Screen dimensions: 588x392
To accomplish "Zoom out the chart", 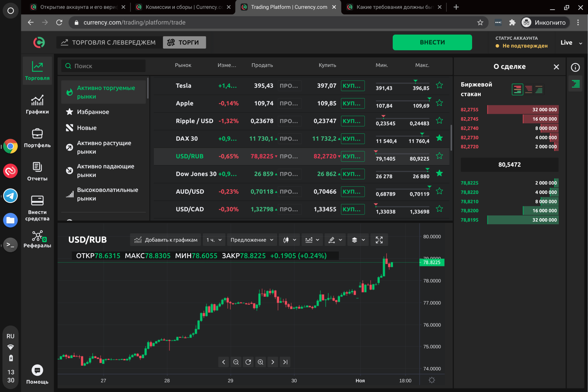I will pyautogui.click(x=236, y=362).
